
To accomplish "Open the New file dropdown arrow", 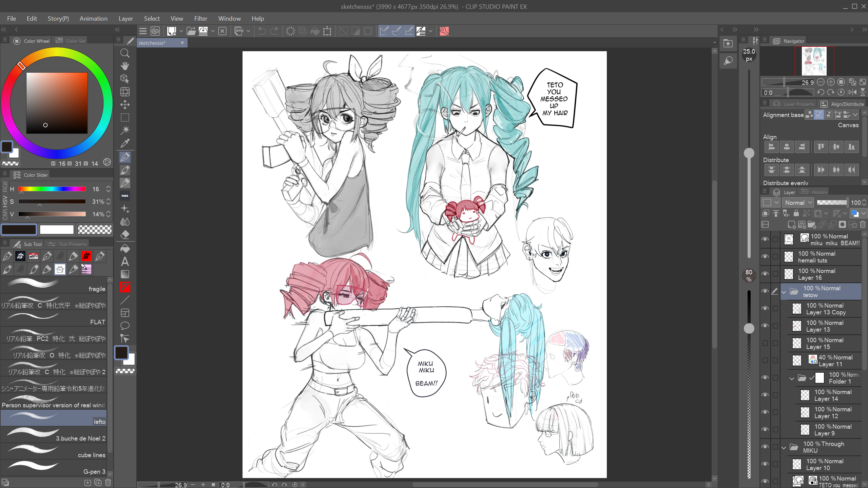I will point(181,31).
